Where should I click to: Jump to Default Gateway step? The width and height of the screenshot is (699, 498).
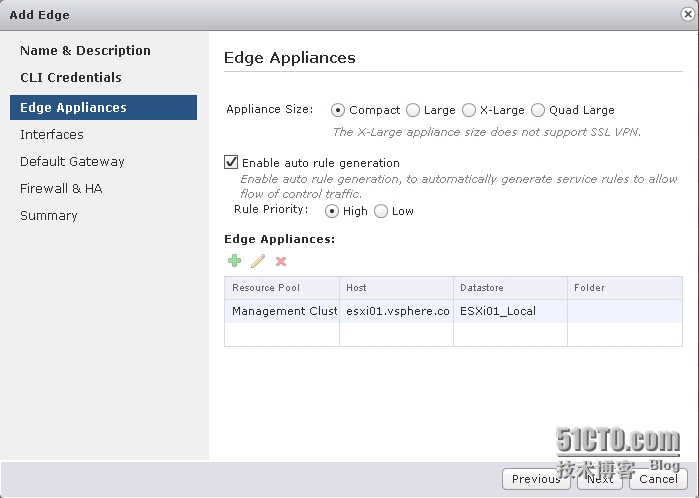coord(72,161)
